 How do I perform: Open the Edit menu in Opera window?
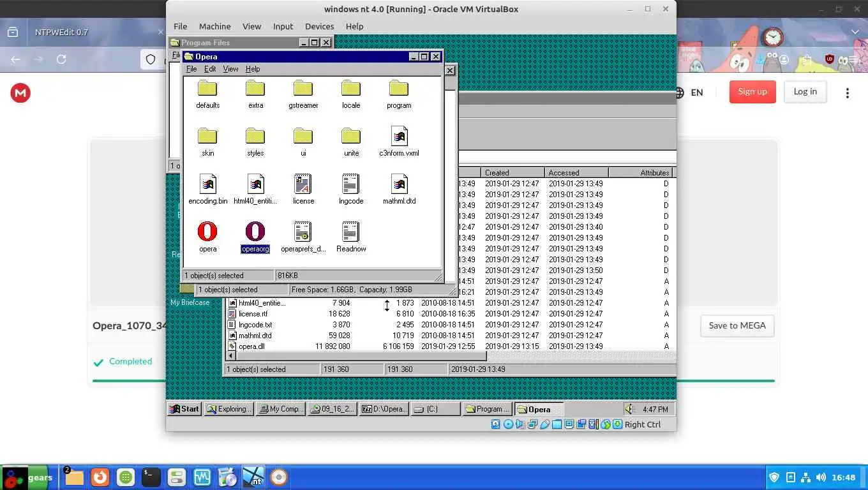pos(210,69)
